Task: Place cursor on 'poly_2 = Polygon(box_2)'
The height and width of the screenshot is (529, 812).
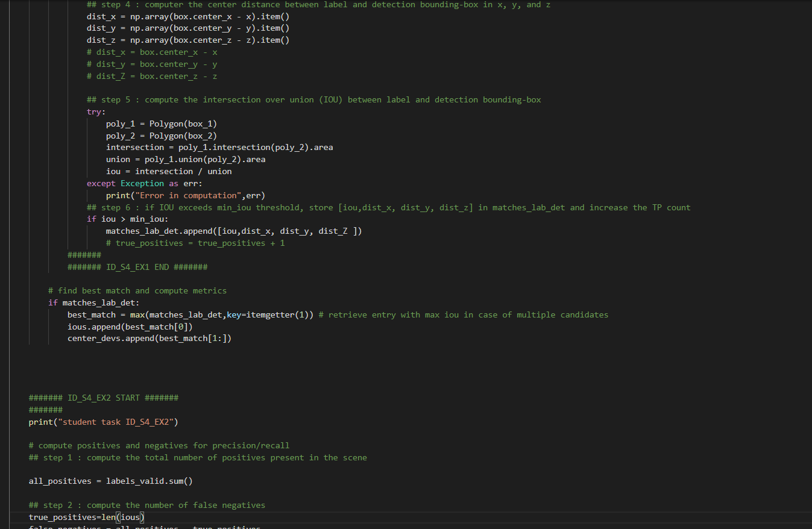Action: tap(162, 136)
